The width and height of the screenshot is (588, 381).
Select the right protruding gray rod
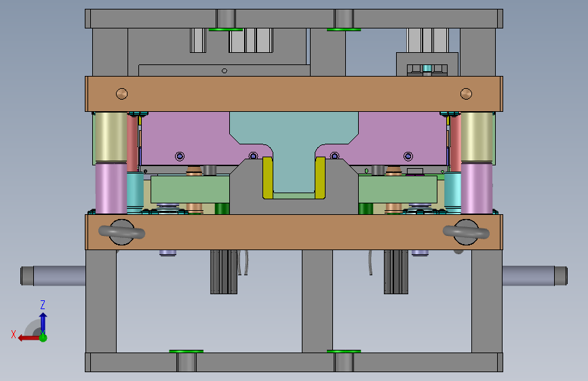tap(534, 276)
